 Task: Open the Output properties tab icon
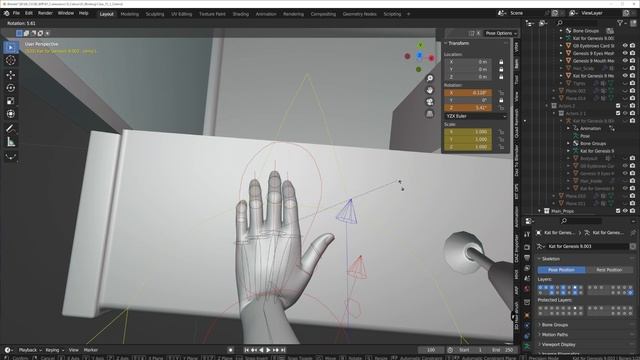click(x=527, y=258)
